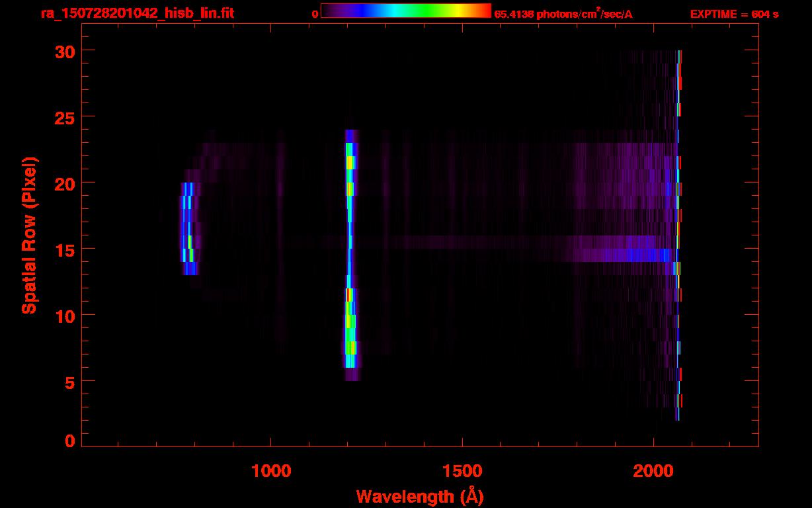Screen dimensions: 812x508
Task: Click the blue emission arc near 780 Å
Action: [x=188, y=229]
